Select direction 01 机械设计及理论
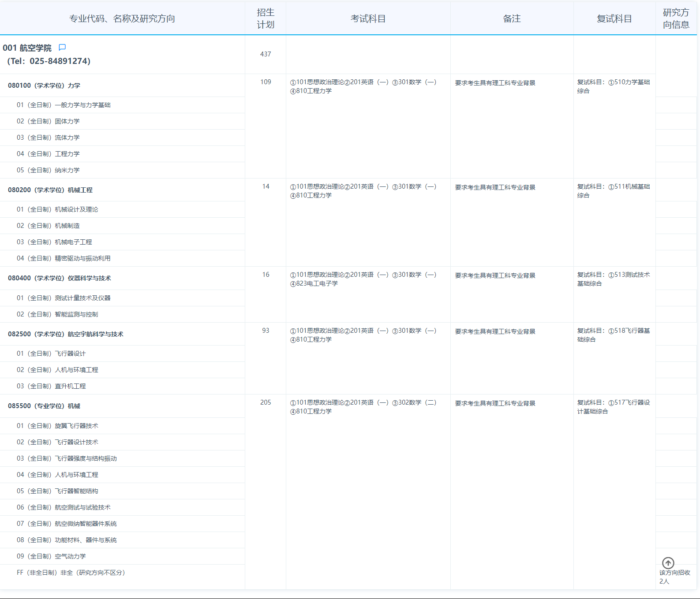 point(122,209)
